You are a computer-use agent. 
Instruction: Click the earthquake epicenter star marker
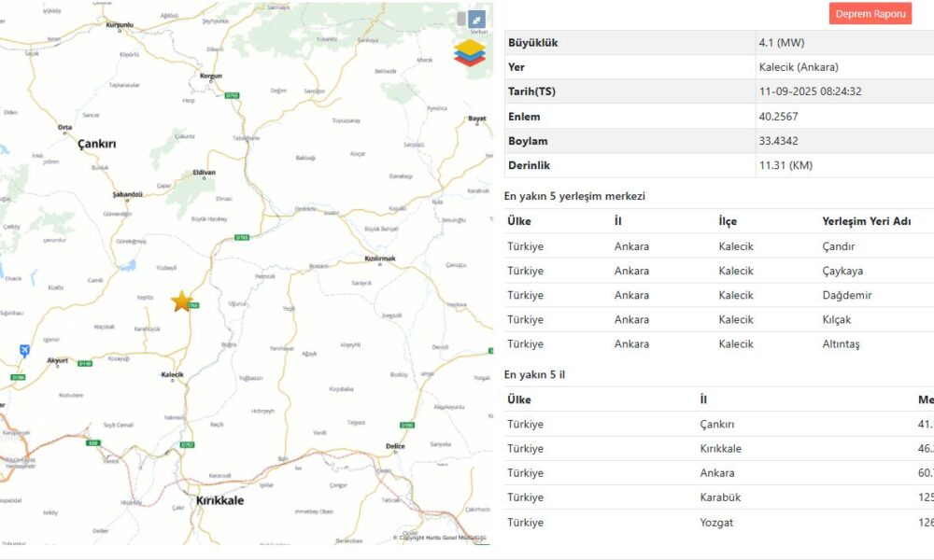click(182, 301)
